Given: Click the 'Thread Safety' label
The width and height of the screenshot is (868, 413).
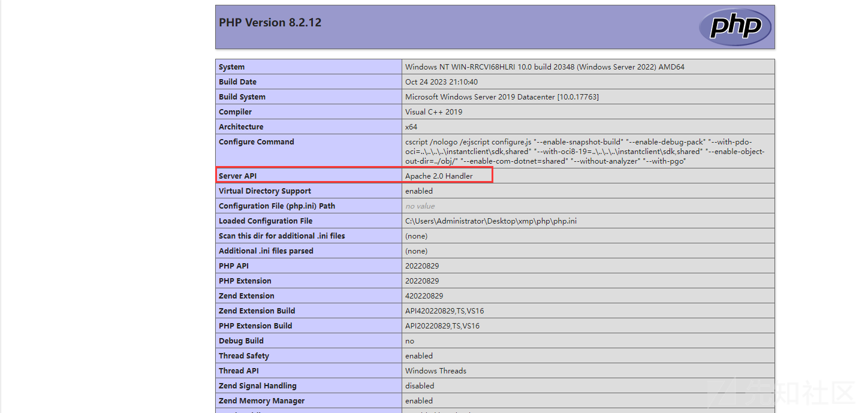Looking at the screenshot, I should pyautogui.click(x=244, y=356).
